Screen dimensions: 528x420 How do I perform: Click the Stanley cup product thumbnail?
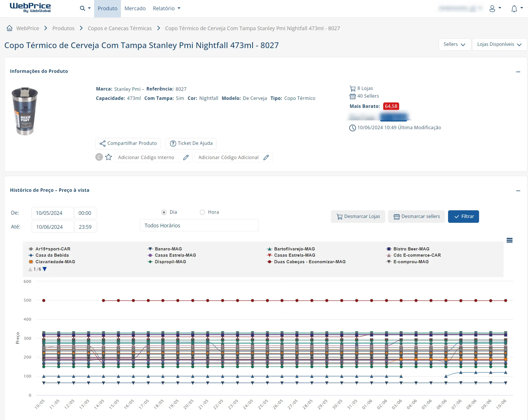click(x=25, y=111)
